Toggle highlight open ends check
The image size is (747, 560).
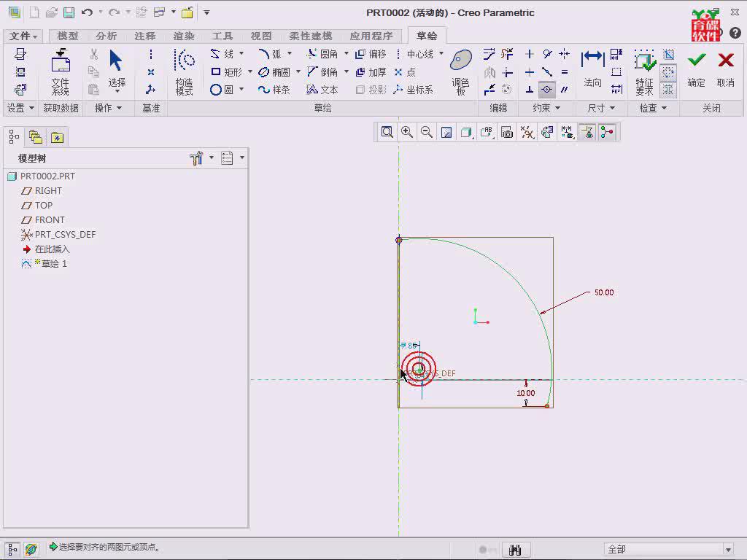[668, 72]
